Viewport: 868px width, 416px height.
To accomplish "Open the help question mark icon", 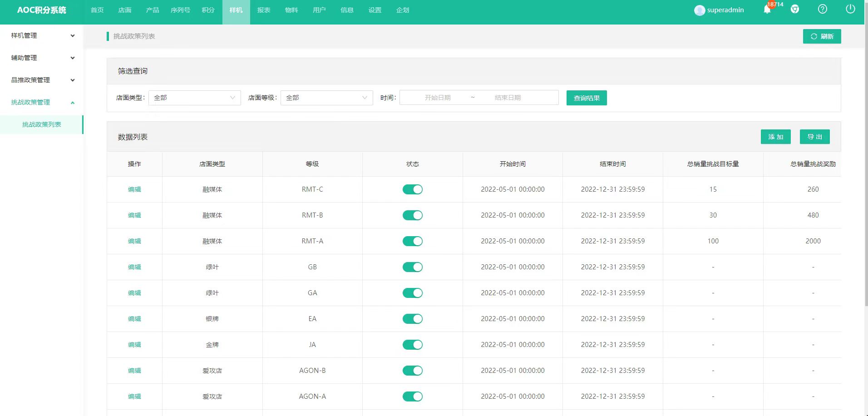I will [x=823, y=9].
